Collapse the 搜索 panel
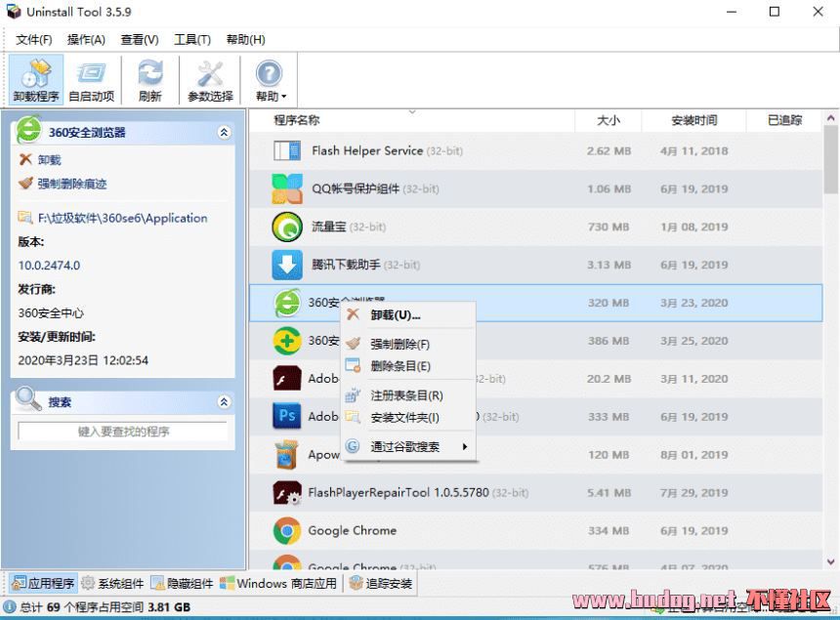Image resolution: width=840 pixels, height=620 pixels. pyautogui.click(x=225, y=401)
